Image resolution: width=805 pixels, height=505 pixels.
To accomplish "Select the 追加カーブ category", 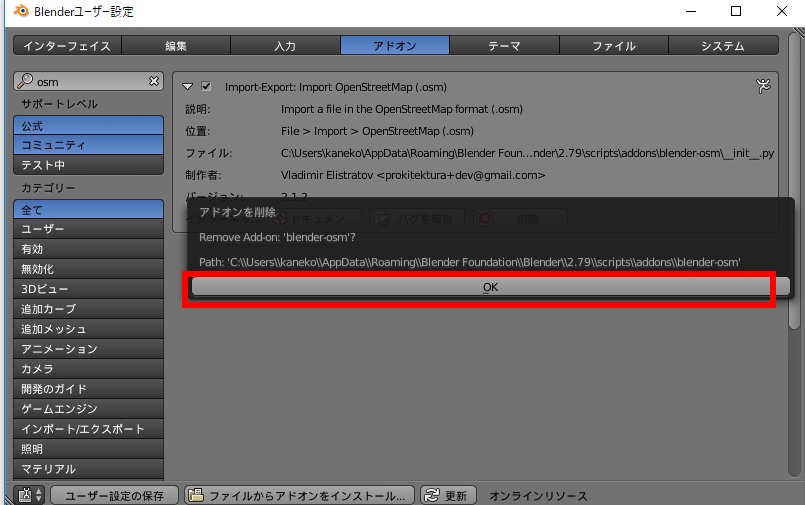I will (x=88, y=309).
